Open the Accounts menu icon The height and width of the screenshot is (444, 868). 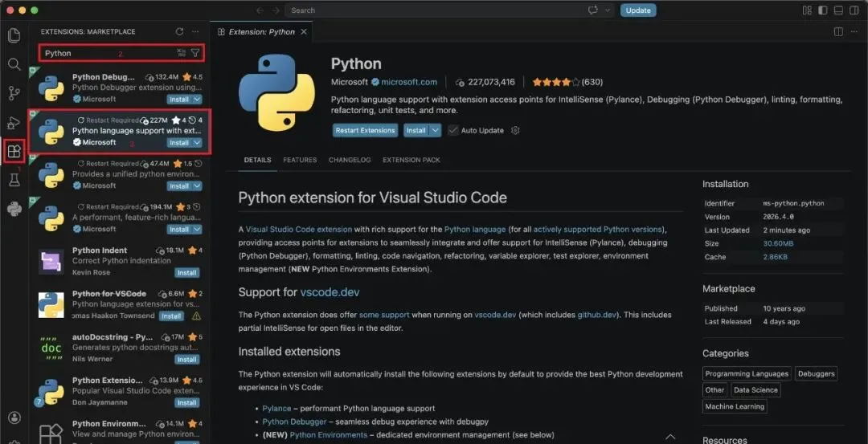click(14, 418)
